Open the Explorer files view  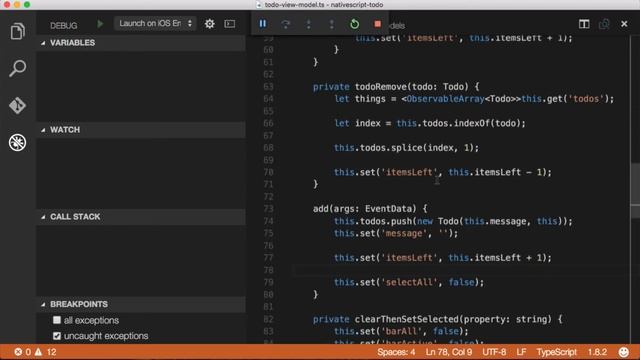click(x=18, y=31)
